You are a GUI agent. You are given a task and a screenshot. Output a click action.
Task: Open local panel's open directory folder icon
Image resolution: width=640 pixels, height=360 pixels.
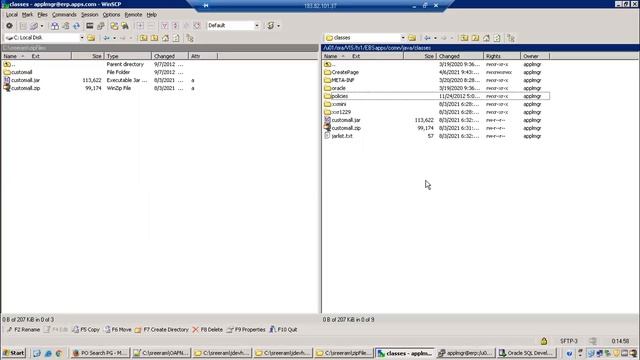tap(91, 38)
